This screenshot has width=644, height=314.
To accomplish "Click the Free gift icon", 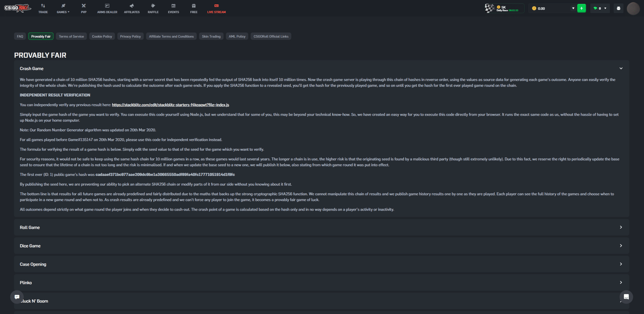I will point(194,6).
